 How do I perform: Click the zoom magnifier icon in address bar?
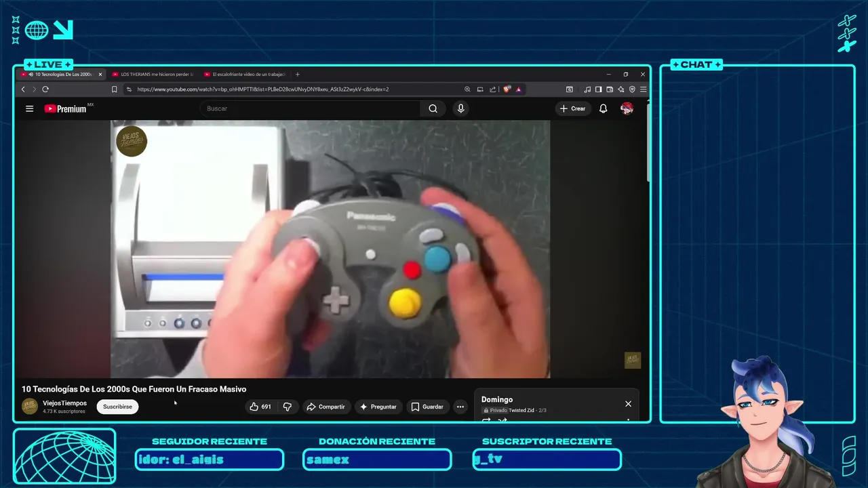[467, 89]
